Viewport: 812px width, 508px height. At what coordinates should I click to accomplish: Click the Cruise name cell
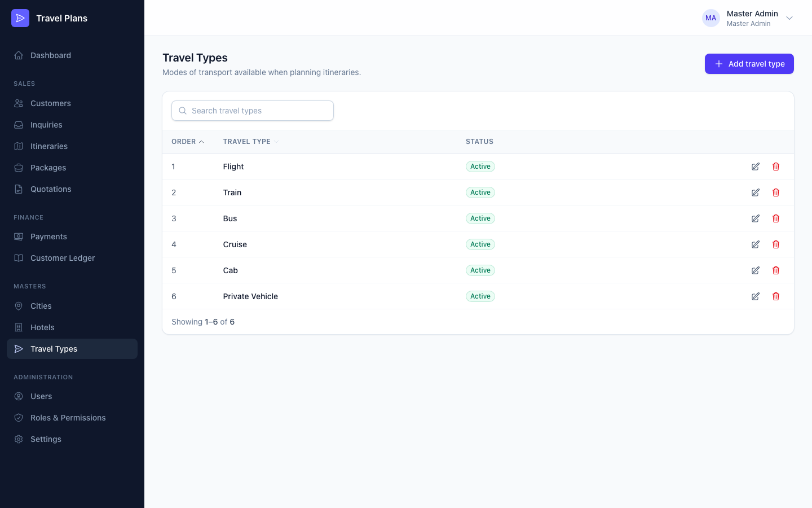(235, 244)
